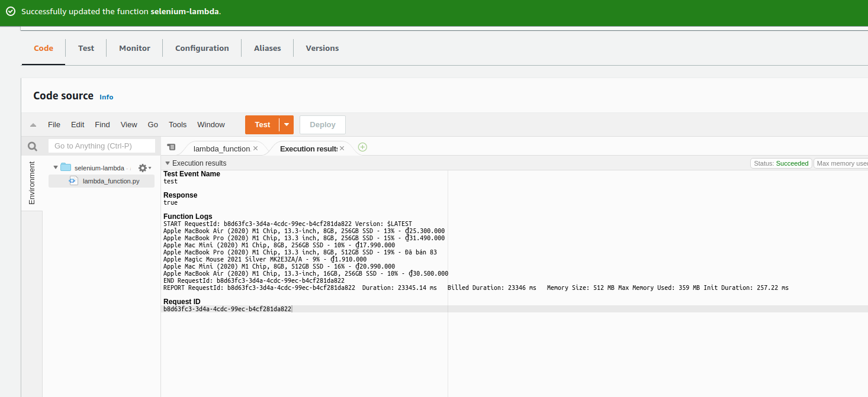868x397 pixels.
Task: Select the selenium-lambda folder name
Action: tap(99, 168)
